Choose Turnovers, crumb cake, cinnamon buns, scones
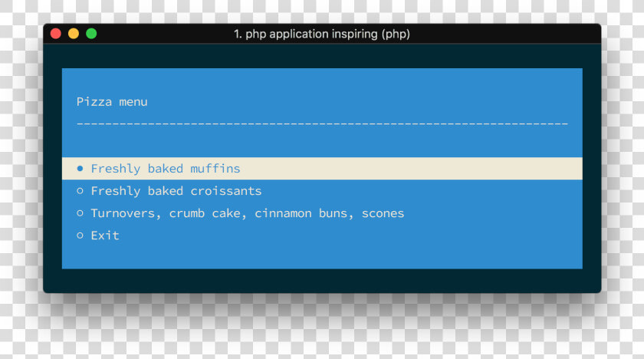The image size is (644, 359). click(322, 213)
